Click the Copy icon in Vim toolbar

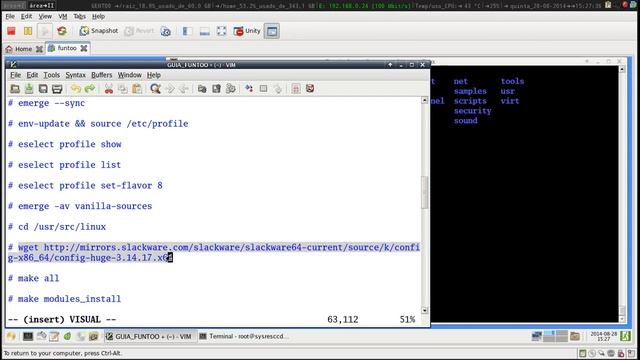(122, 89)
